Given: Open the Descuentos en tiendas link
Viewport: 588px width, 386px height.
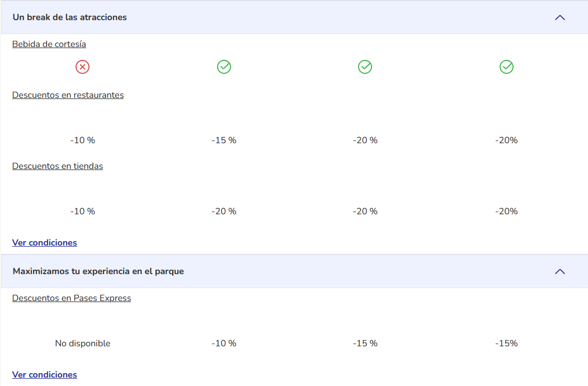Looking at the screenshot, I should 58,166.
